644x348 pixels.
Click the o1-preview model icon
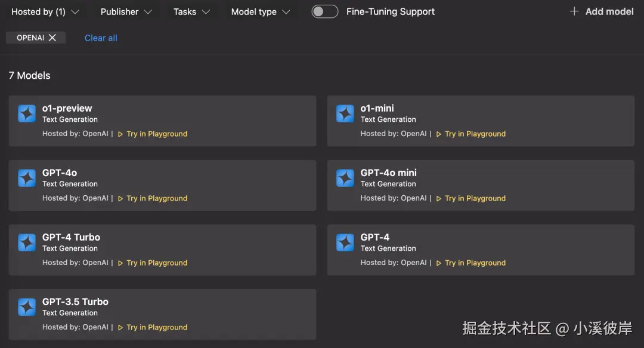click(27, 113)
